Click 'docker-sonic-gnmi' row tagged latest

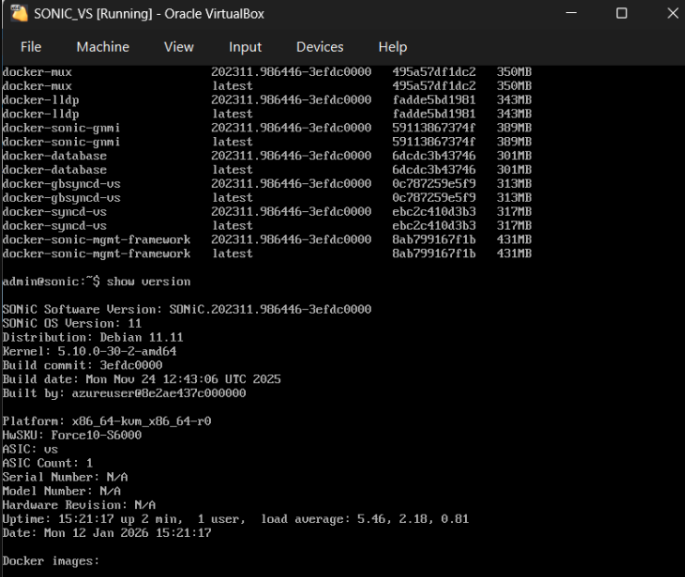click(267, 142)
